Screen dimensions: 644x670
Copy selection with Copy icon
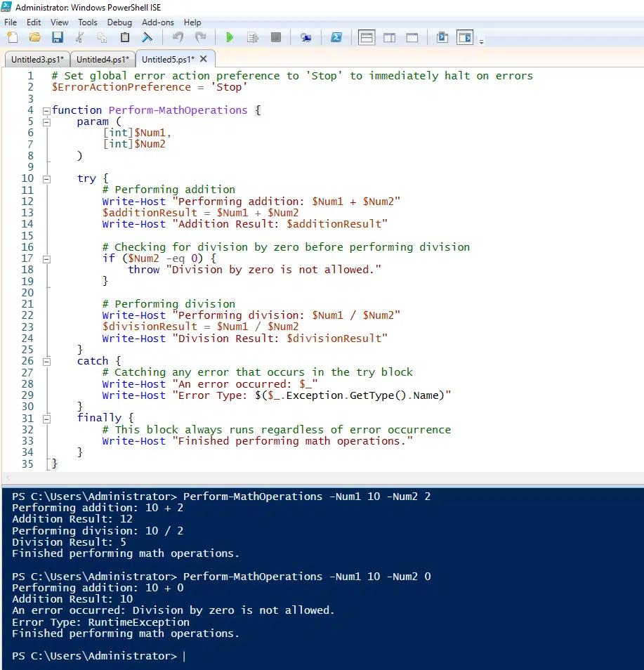[x=102, y=38]
